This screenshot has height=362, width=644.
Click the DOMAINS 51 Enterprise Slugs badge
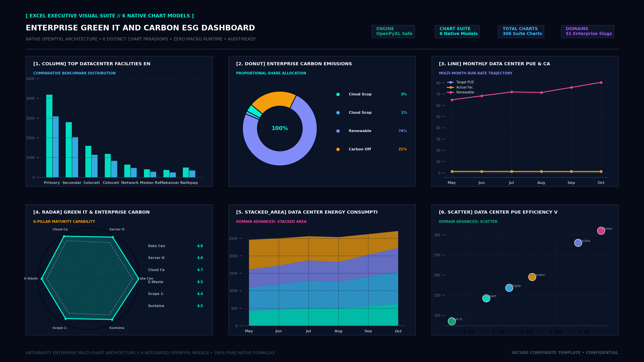(587, 32)
